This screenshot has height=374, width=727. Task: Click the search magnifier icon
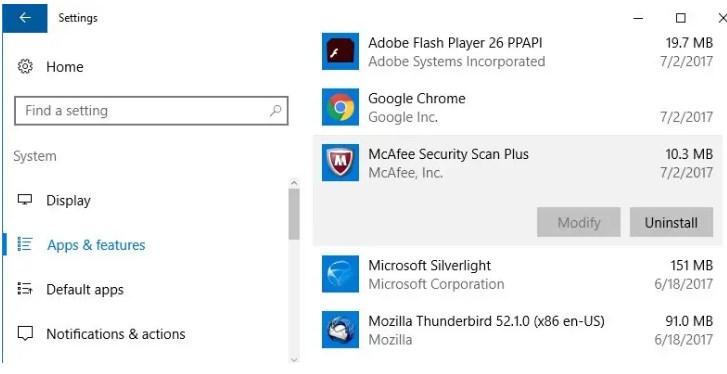pos(275,110)
